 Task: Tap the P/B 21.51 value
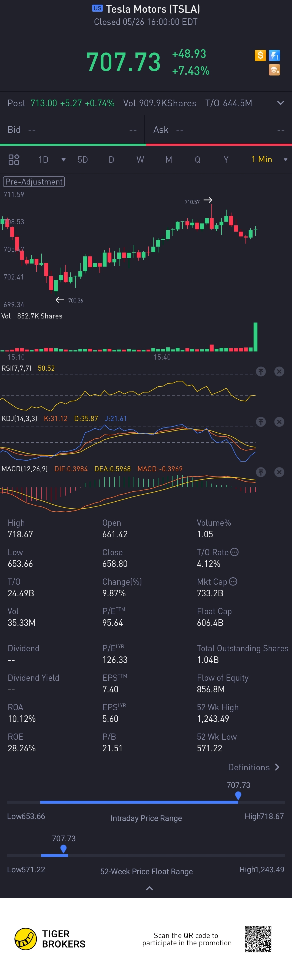(112, 748)
